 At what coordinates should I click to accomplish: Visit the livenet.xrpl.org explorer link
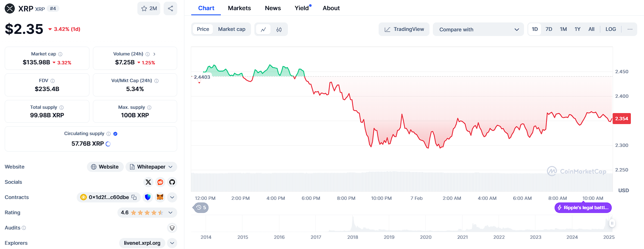click(142, 243)
